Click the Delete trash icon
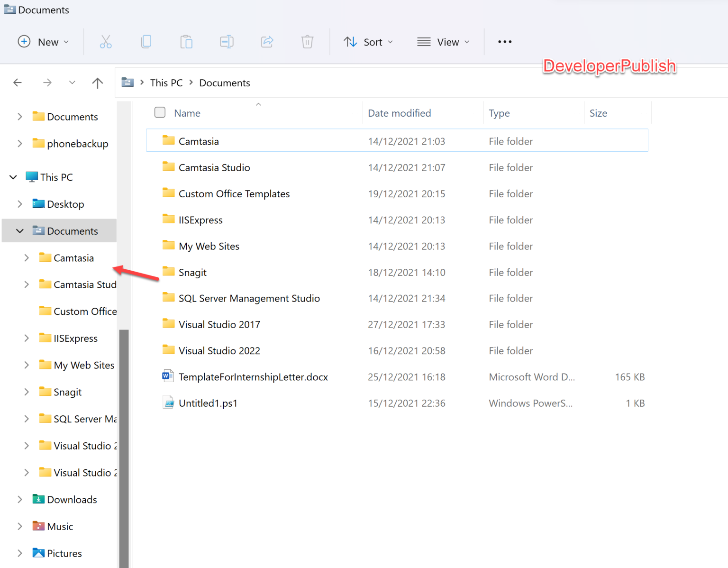 point(307,42)
